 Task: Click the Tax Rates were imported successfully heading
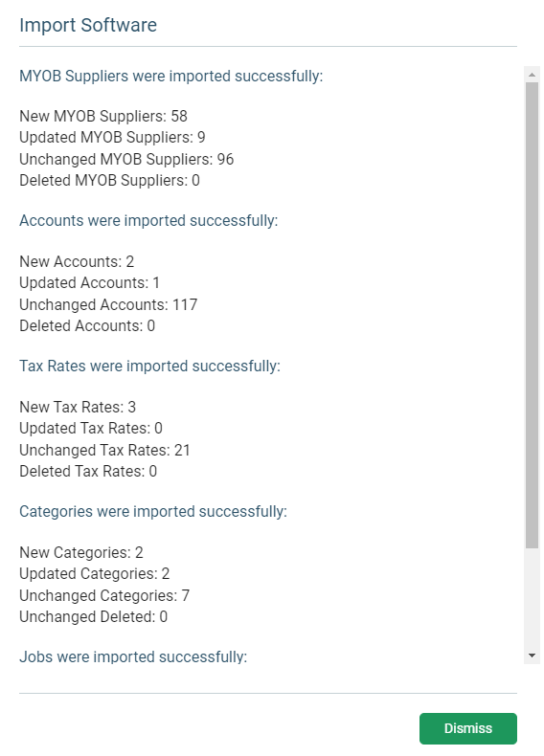[x=149, y=367]
